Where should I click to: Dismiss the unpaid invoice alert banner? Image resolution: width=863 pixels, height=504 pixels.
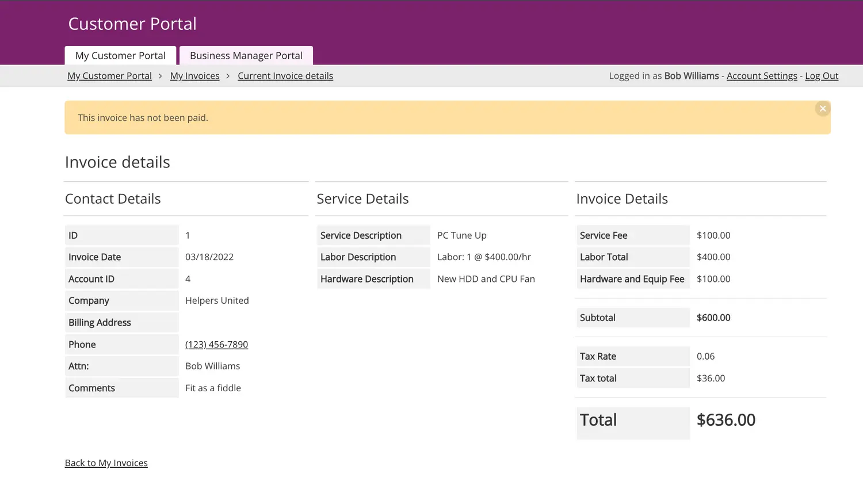tap(822, 109)
